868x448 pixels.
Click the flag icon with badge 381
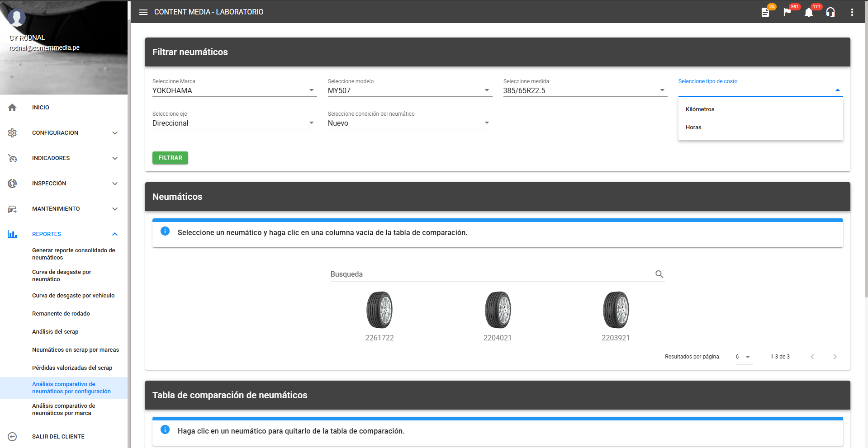point(787,12)
